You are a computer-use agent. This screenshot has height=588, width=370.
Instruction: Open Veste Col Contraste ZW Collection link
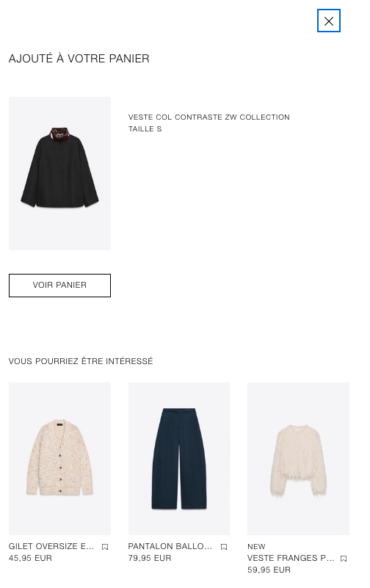tap(208, 117)
